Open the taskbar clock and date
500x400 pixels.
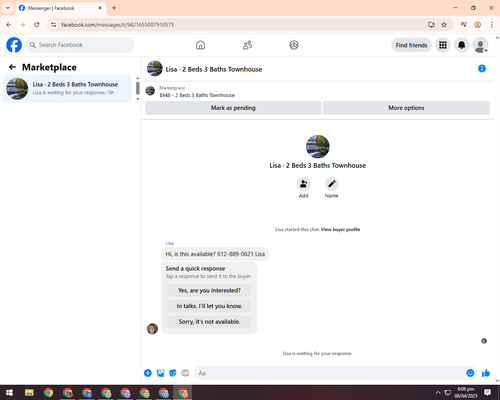coord(466,393)
